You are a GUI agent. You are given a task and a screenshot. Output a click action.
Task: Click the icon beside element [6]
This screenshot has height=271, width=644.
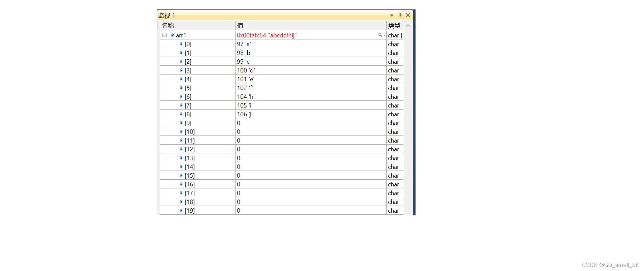pyautogui.click(x=181, y=96)
